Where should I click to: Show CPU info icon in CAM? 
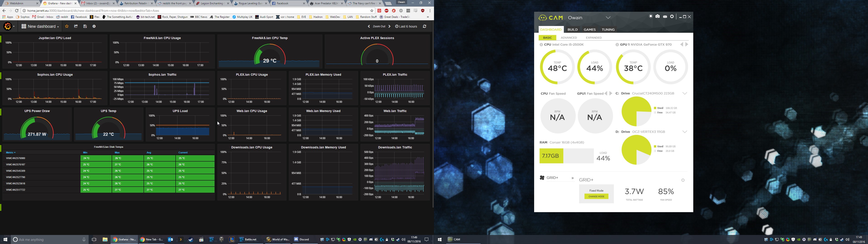[541, 45]
